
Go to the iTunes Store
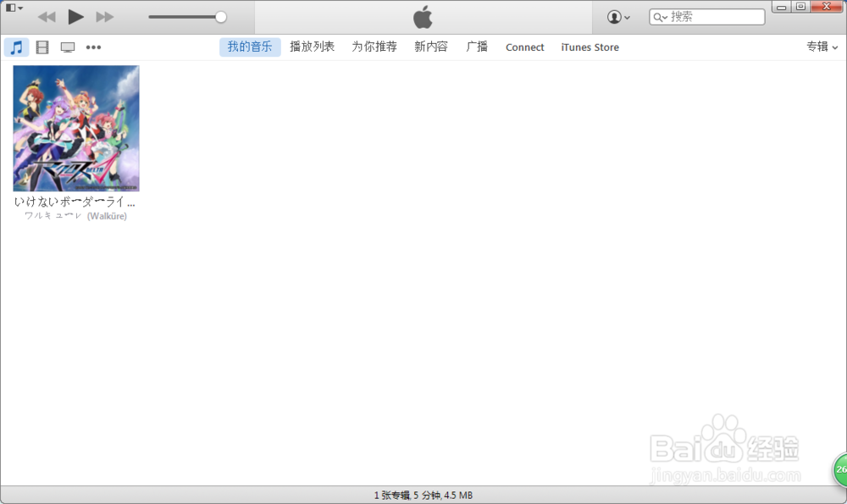590,47
